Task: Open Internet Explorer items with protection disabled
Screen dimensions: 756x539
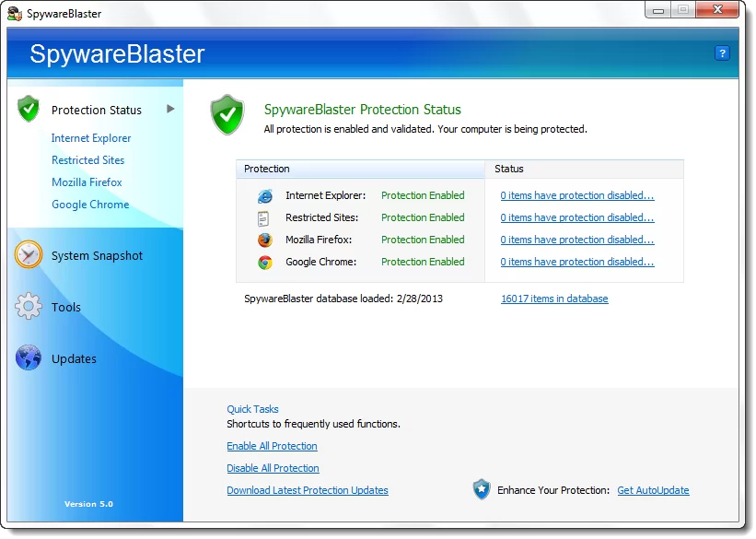Action: (x=577, y=195)
